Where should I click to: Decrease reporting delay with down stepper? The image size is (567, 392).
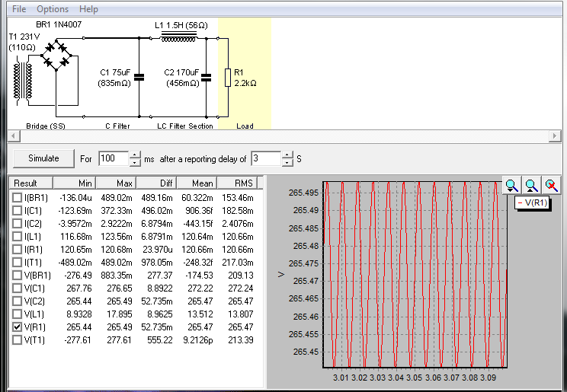pos(287,163)
